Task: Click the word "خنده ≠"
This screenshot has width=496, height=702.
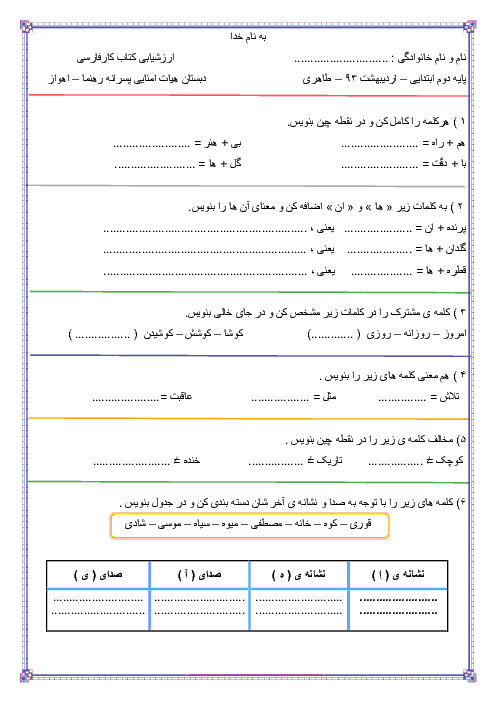Action: pyautogui.click(x=187, y=461)
